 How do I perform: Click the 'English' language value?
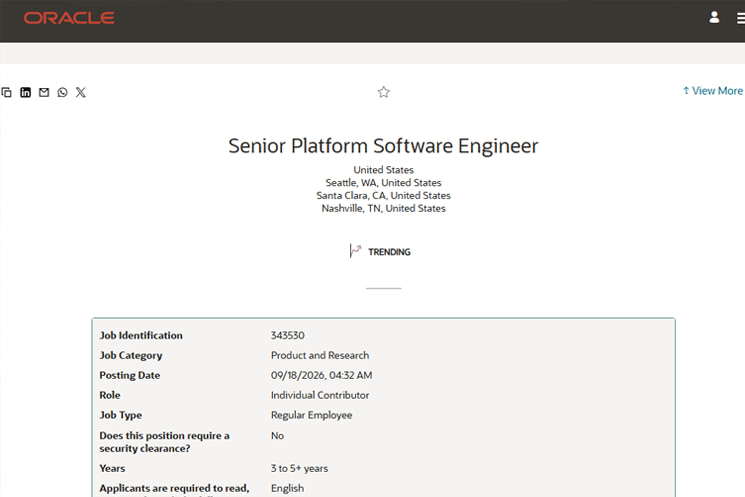coord(287,488)
